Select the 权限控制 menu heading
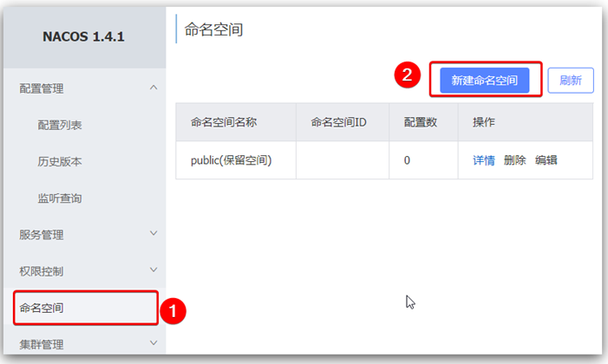Image resolution: width=608 pixels, height=364 pixels. point(42,271)
